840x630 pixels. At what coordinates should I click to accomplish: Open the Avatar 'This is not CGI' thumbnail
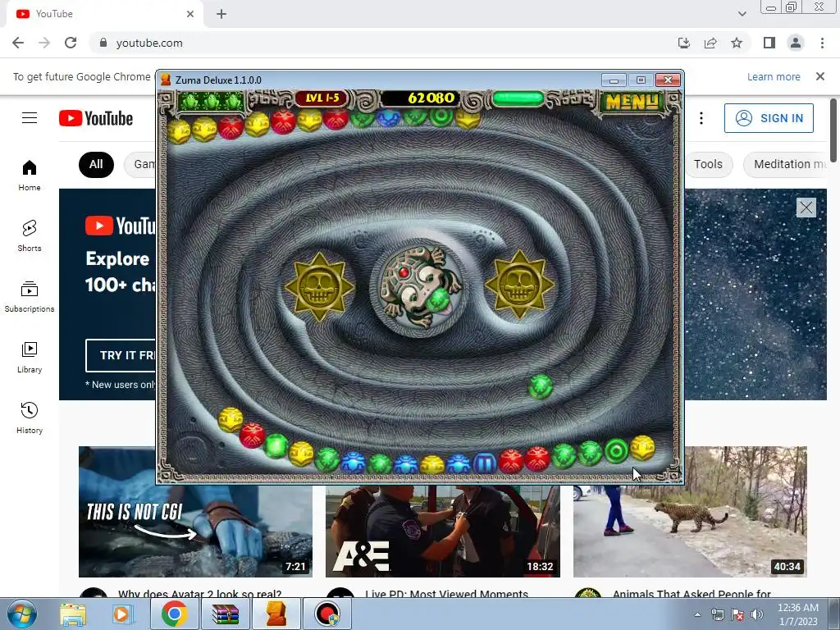(195, 512)
